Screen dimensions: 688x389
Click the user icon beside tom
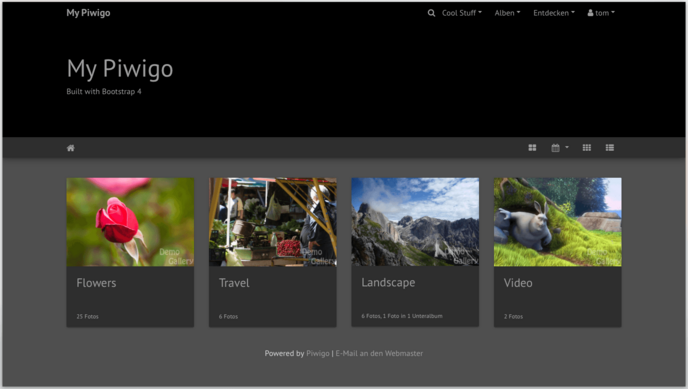pyautogui.click(x=591, y=13)
